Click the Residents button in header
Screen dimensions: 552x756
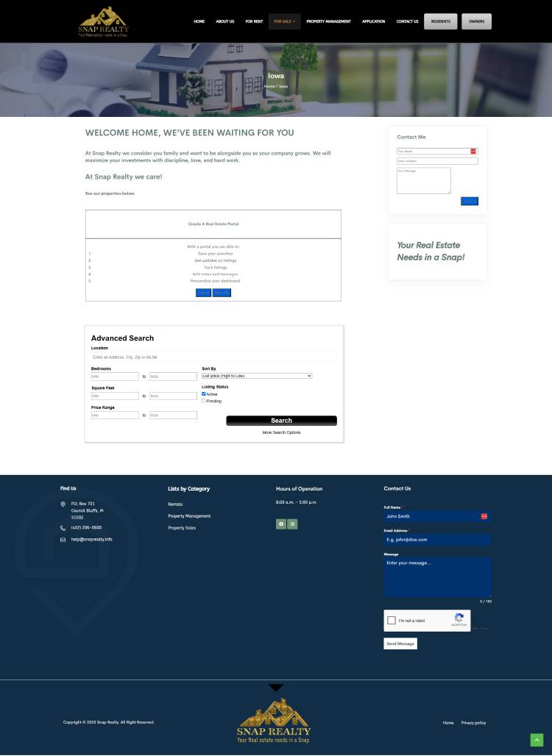pyautogui.click(x=440, y=21)
